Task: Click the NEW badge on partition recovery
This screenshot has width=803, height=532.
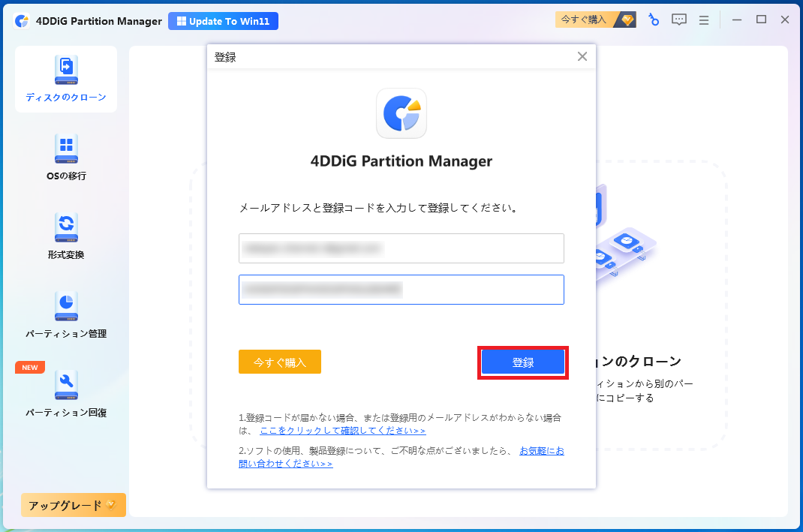Action: click(x=30, y=368)
